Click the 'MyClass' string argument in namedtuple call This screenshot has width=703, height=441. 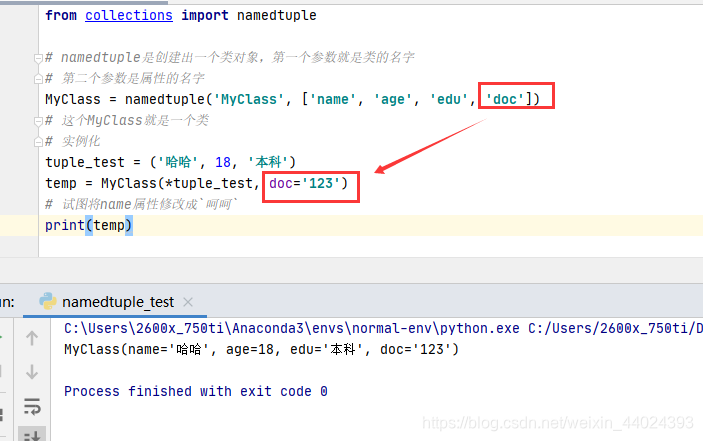[249, 99]
